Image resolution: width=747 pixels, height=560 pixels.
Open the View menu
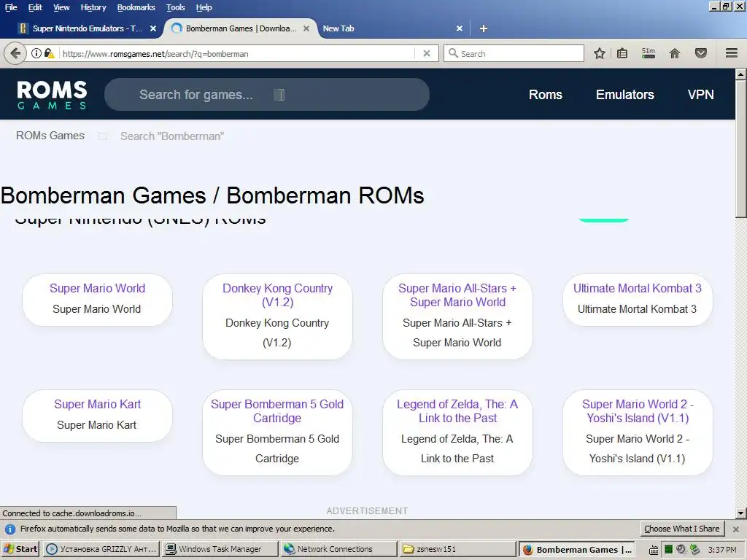(61, 7)
